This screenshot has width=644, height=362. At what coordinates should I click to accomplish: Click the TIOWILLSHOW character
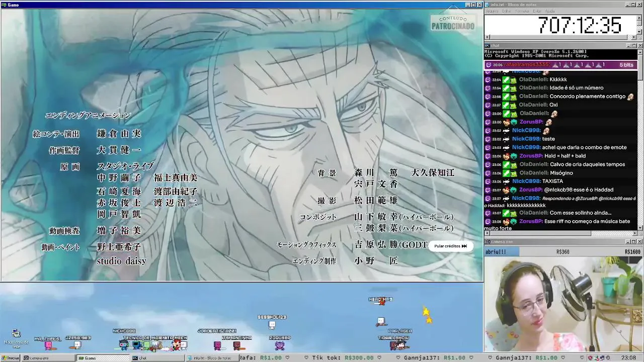click(x=394, y=345)
